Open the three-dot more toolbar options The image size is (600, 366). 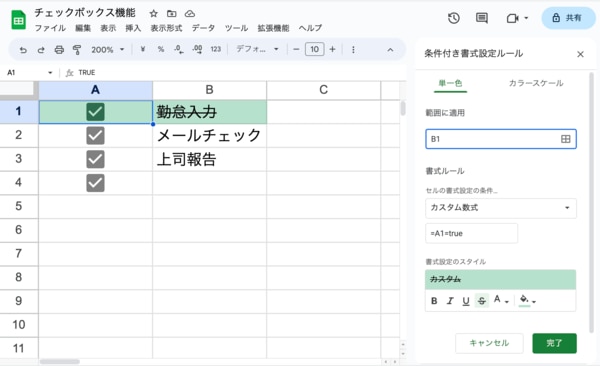click(353, 50)
